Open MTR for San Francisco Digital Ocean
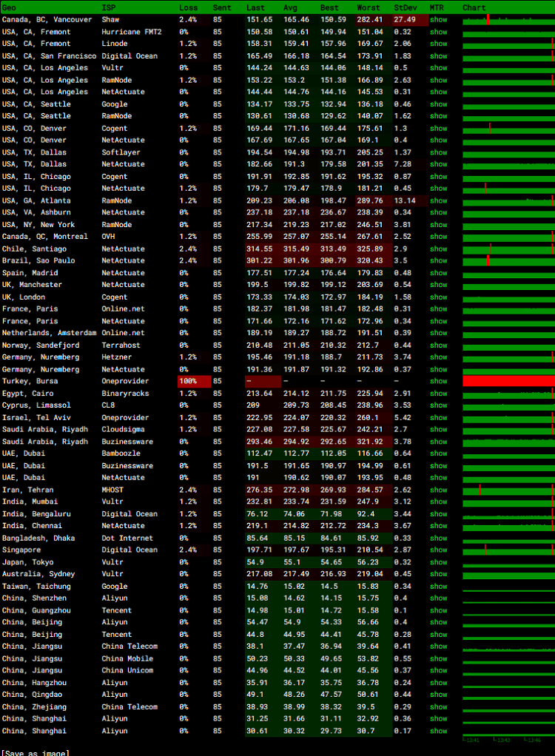 pos(439,56)
